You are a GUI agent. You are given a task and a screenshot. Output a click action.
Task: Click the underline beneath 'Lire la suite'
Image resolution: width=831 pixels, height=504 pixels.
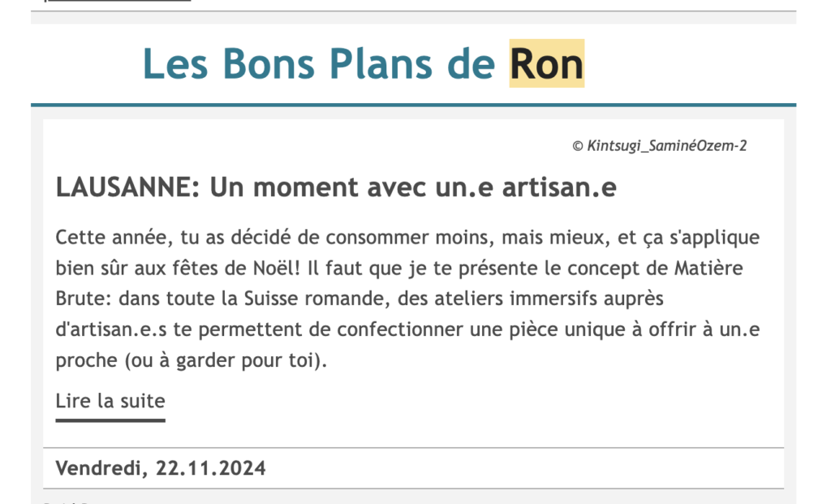click(x=110, y=420)
